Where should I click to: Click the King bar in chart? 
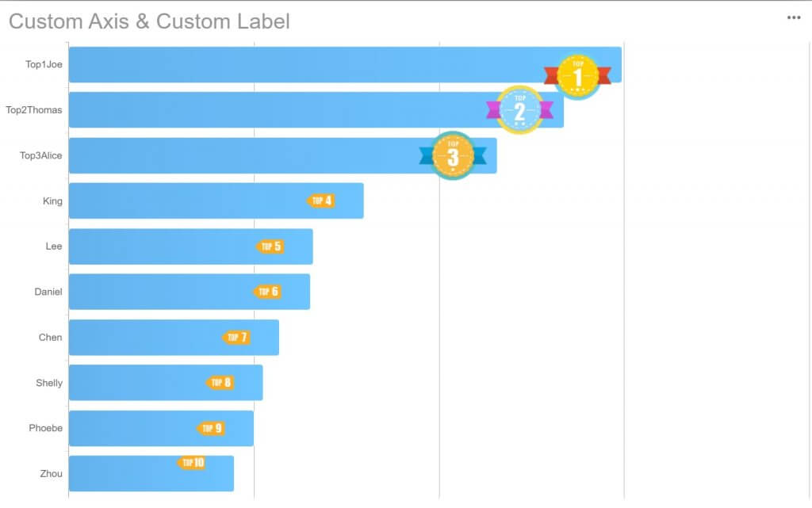pos(216,201)
